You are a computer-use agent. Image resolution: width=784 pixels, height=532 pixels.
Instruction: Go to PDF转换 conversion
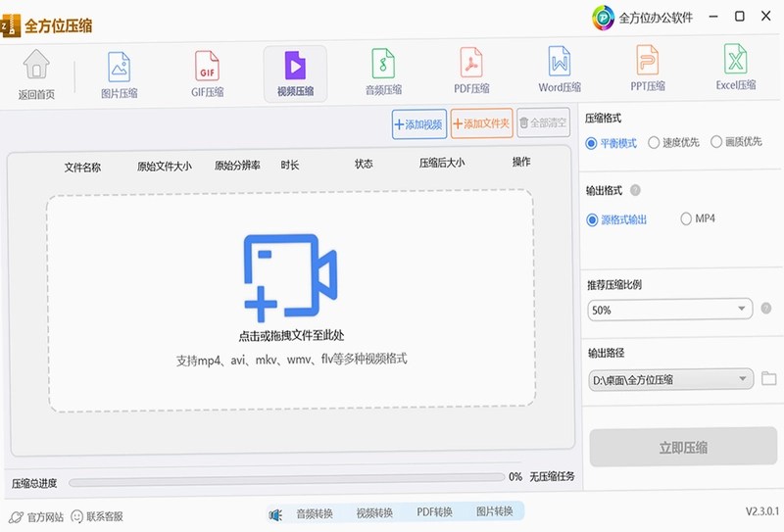point(434,512)
